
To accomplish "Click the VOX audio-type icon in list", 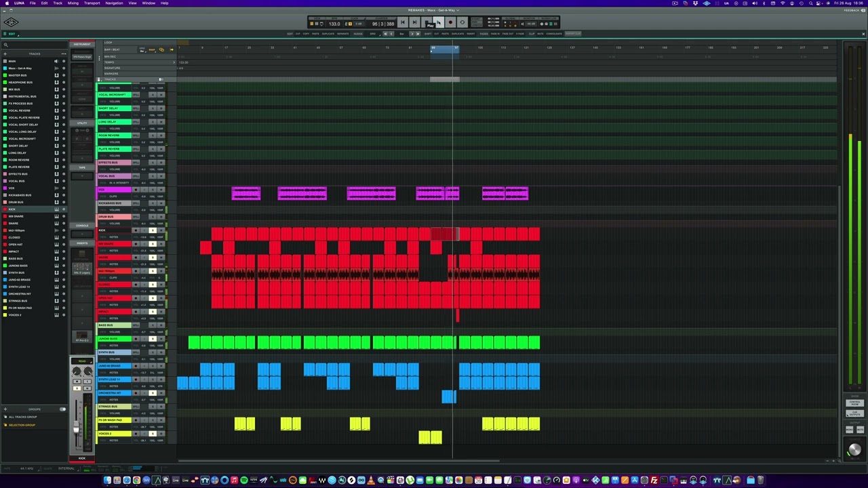I will (x=56, y=188).
